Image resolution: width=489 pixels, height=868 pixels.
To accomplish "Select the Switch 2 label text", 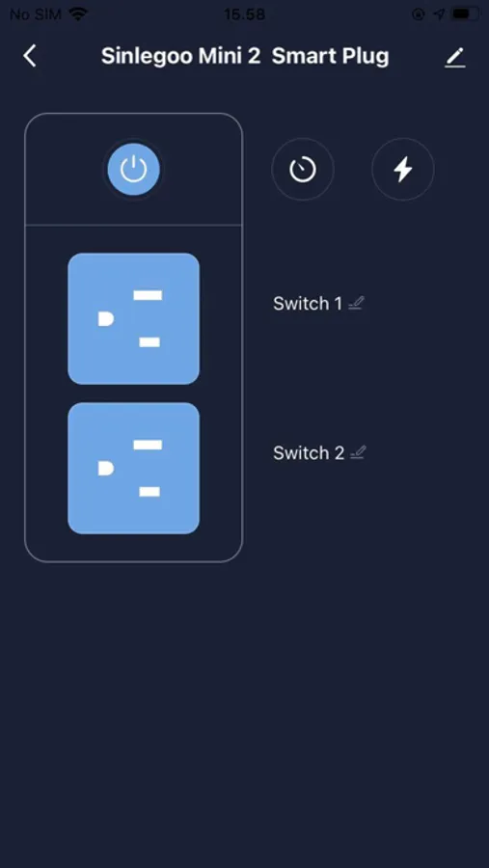I will pos(309,453).
